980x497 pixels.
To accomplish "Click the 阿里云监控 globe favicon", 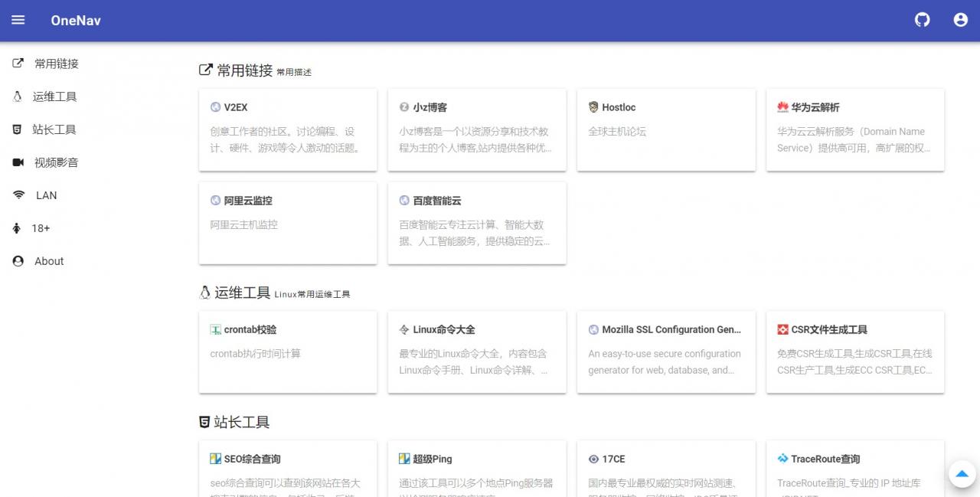I will coord(216,201).
